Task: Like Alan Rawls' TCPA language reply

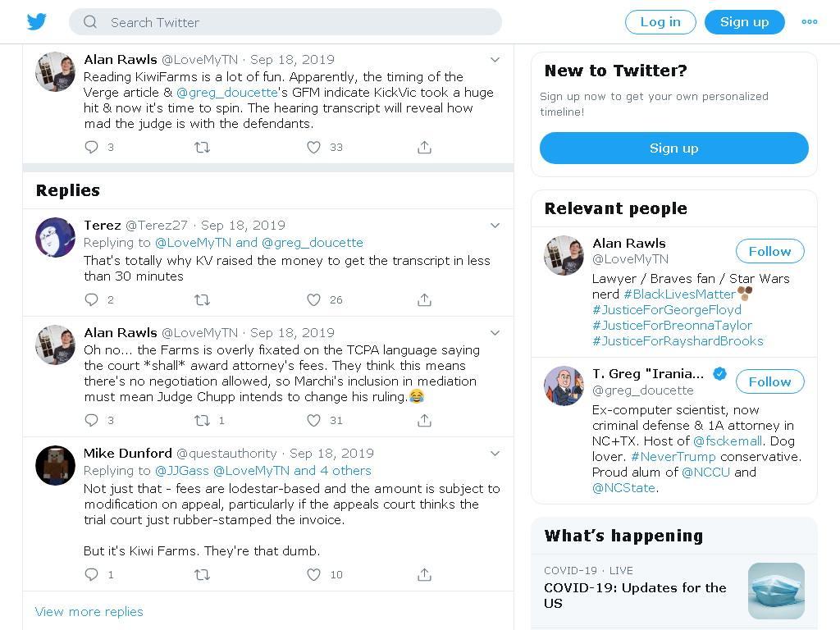Action: point(314,421)
